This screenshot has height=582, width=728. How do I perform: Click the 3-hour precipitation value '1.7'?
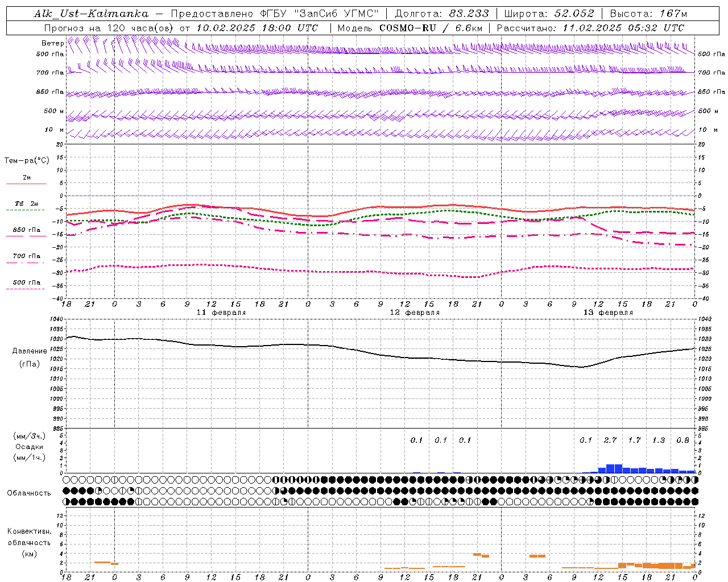634,440
